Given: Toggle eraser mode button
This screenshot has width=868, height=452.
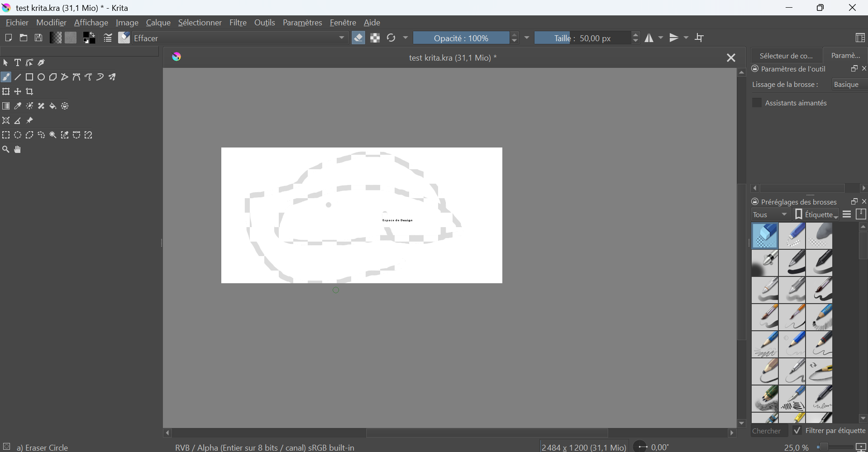Looking at the screenshot, I should pyautogui.click(x=359, y=38).
